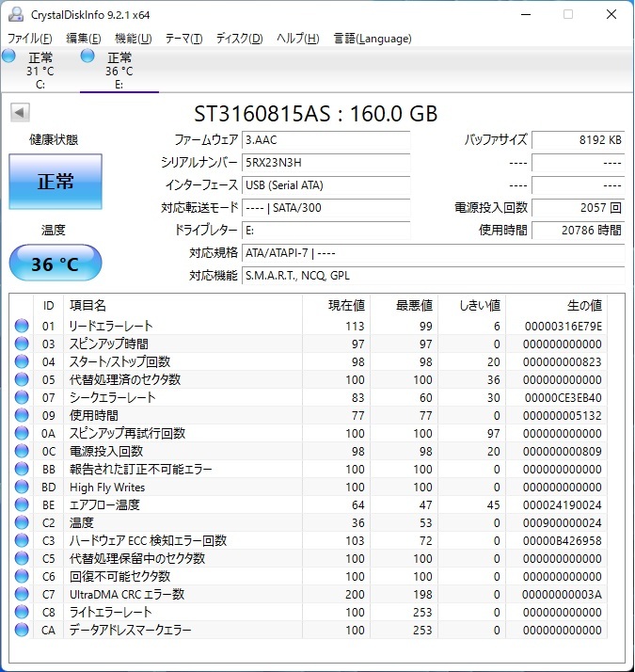Viewport: 635px width, 672px height.
Task: Click status orb for UltraDMA CRC エラー数 row
Action: point(22,595)
